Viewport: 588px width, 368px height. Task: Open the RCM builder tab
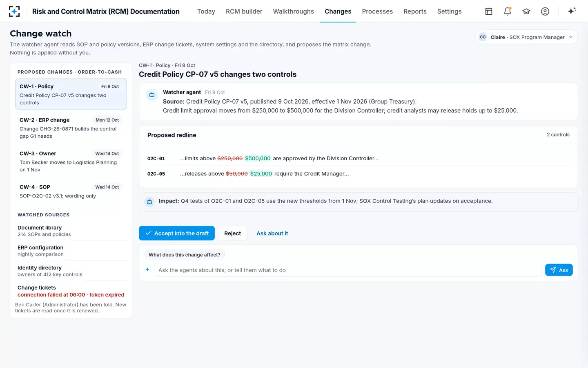(244, 11)
